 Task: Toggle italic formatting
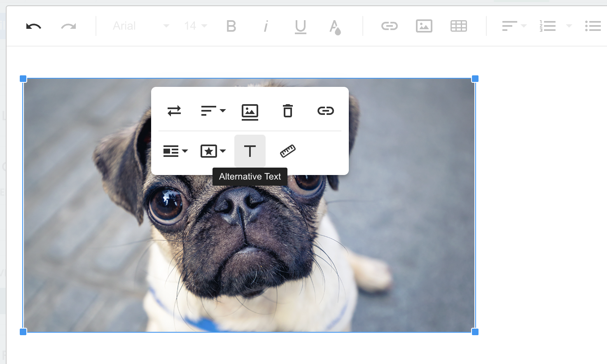click(x=266, y=26)
